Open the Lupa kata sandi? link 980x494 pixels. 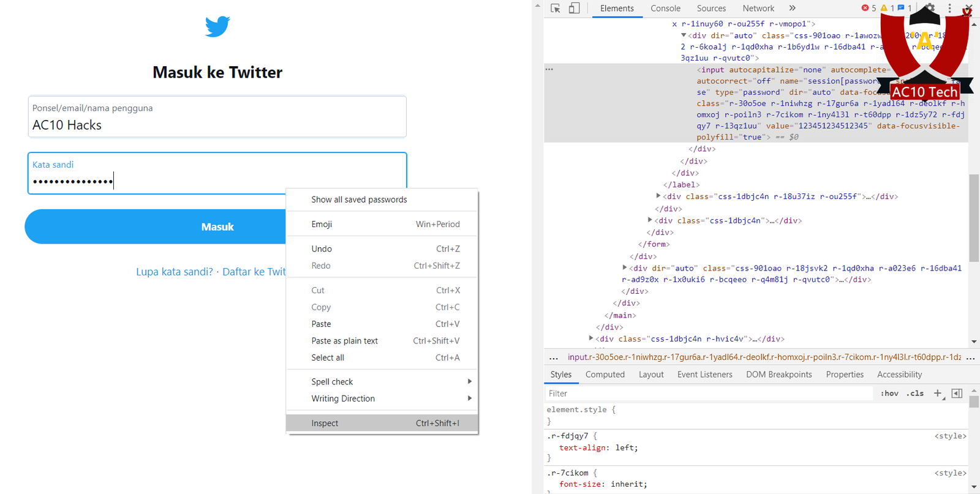(175, 272)
